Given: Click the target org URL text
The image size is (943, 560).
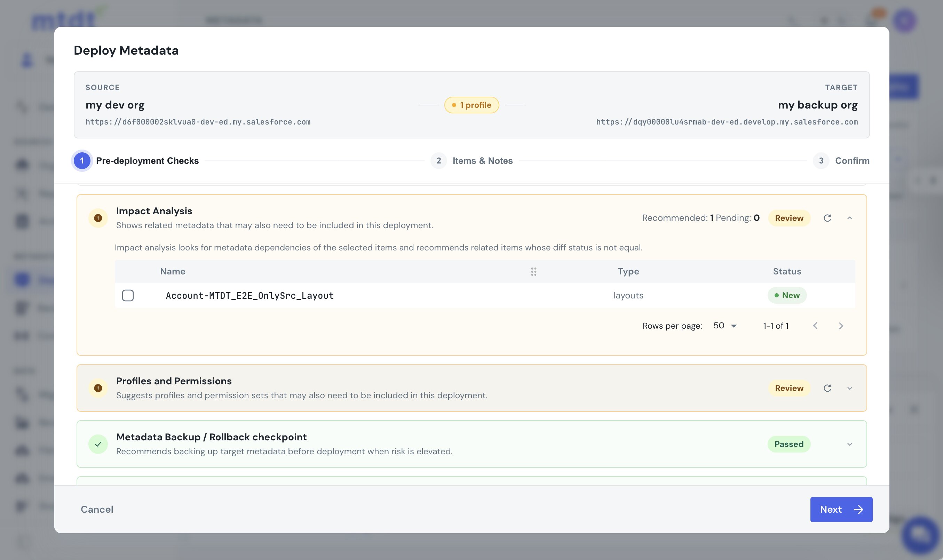Looking at the screenshot, I should [x=727, y=122].
